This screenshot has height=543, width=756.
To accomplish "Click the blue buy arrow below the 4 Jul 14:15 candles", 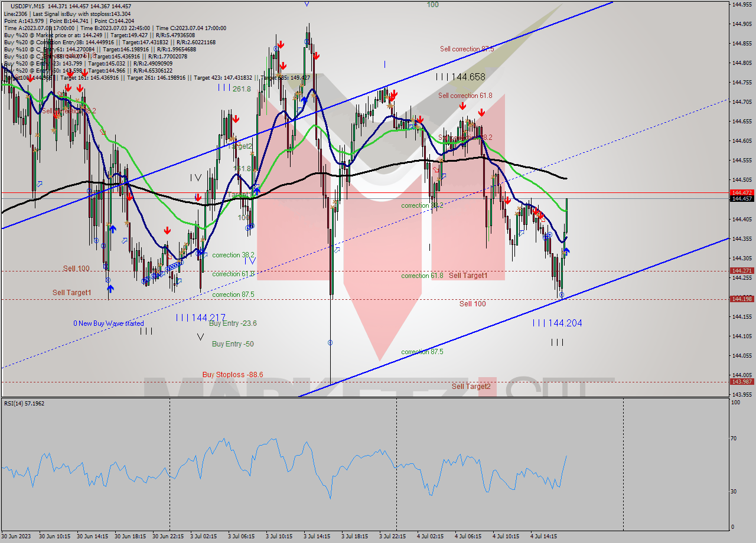I will pos(566,251).
